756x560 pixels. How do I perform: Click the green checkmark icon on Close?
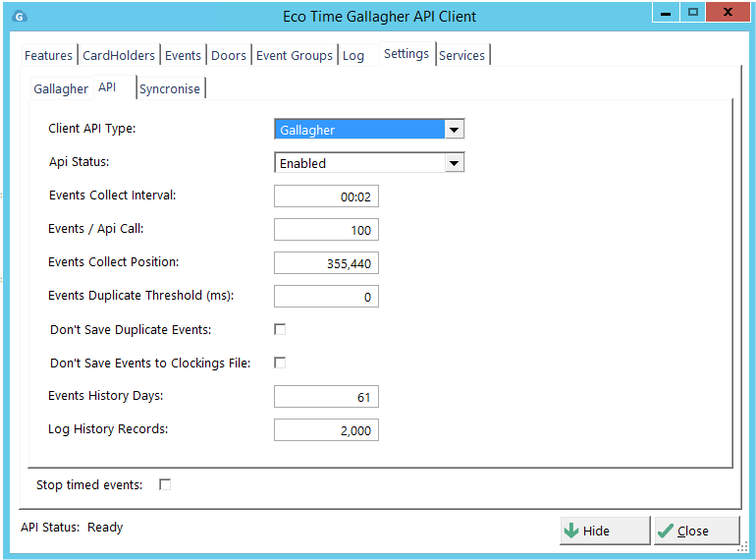[666, 531]
